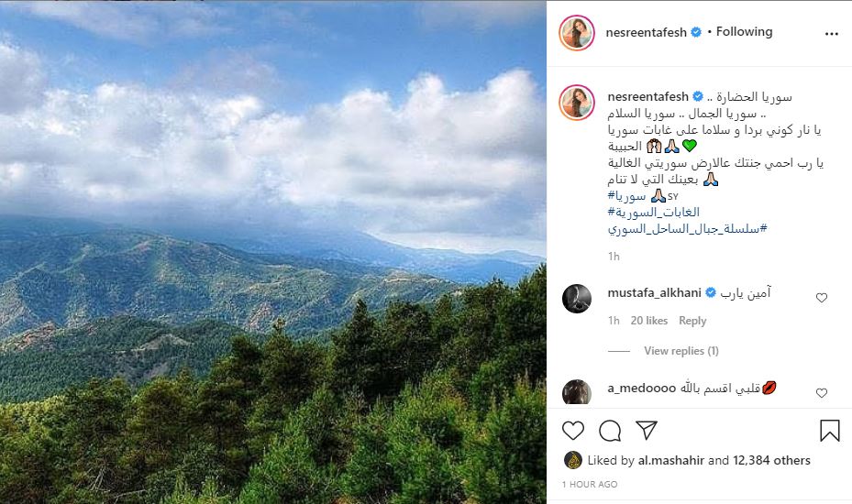Viewport: 852px width, 504px height.
Task: Open the a_medoooo commenter avatar
Action: click(x=577, y=392)
